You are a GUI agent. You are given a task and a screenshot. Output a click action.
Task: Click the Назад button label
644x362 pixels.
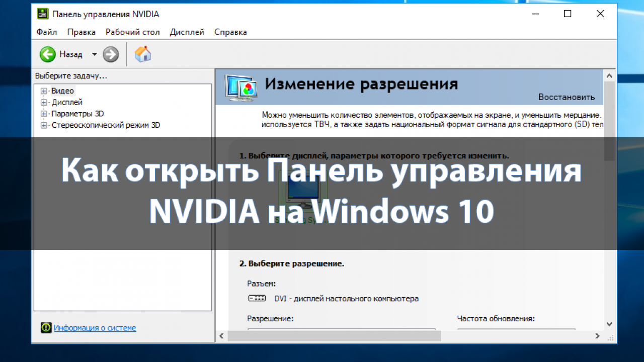[x=71, y=54]
